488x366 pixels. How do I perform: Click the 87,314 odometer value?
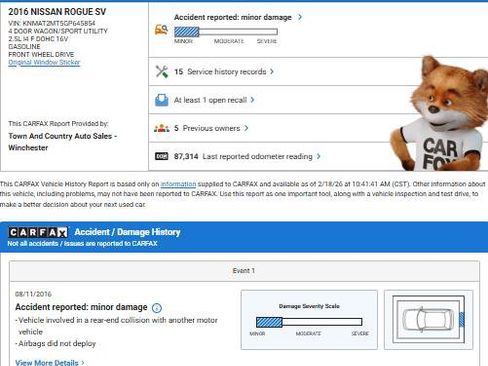pos(186,156)
